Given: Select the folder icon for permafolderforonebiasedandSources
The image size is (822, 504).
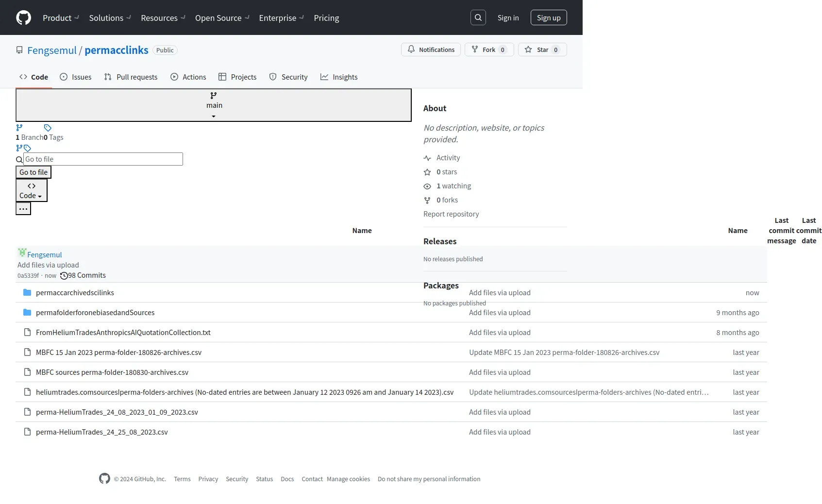Looking at the screenshot, I should pyautogui.click(x=27, y=313).
